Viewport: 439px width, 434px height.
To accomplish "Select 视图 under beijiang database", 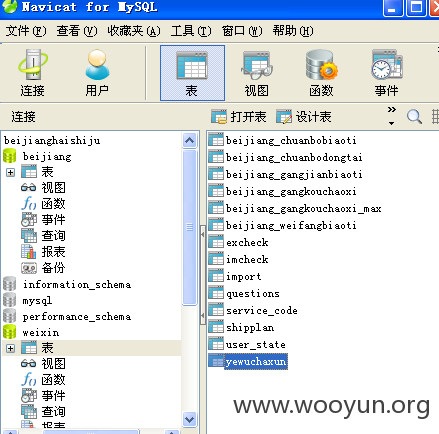I will click(x=43, y=188).
